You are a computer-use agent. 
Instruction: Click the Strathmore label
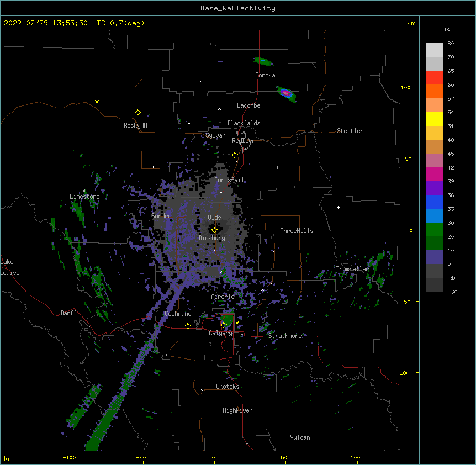[x=285, y=336]
